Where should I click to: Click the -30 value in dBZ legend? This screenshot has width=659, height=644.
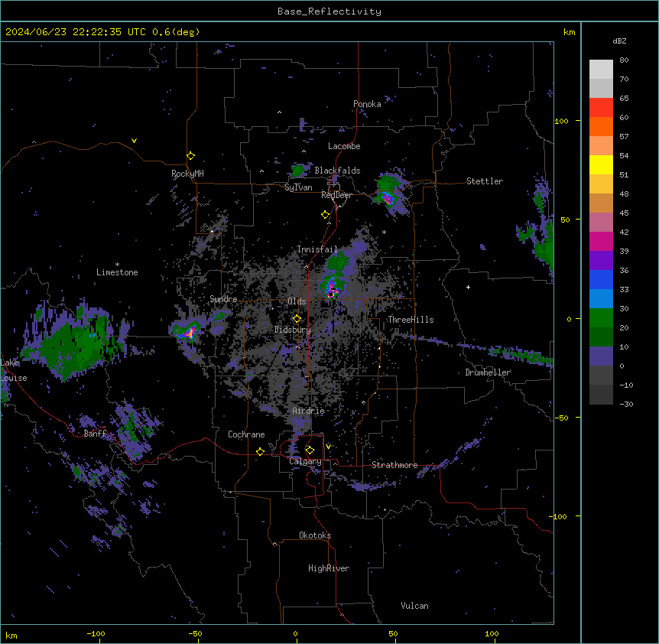coord(626,404)
